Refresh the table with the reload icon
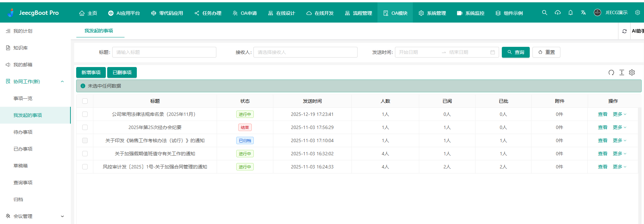This screenshot has height=224, width=644. [x=611, y=72]
